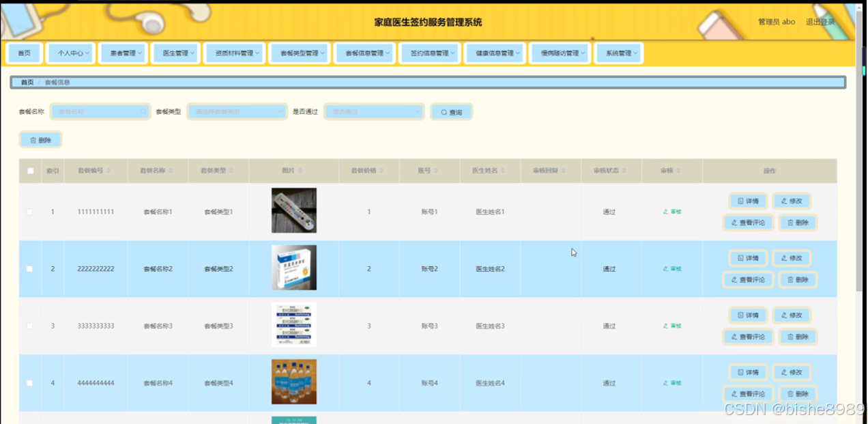868x424 pixels.
Task: Sort by 审核回复 column arrows
Action: click(x=564, y=171)
